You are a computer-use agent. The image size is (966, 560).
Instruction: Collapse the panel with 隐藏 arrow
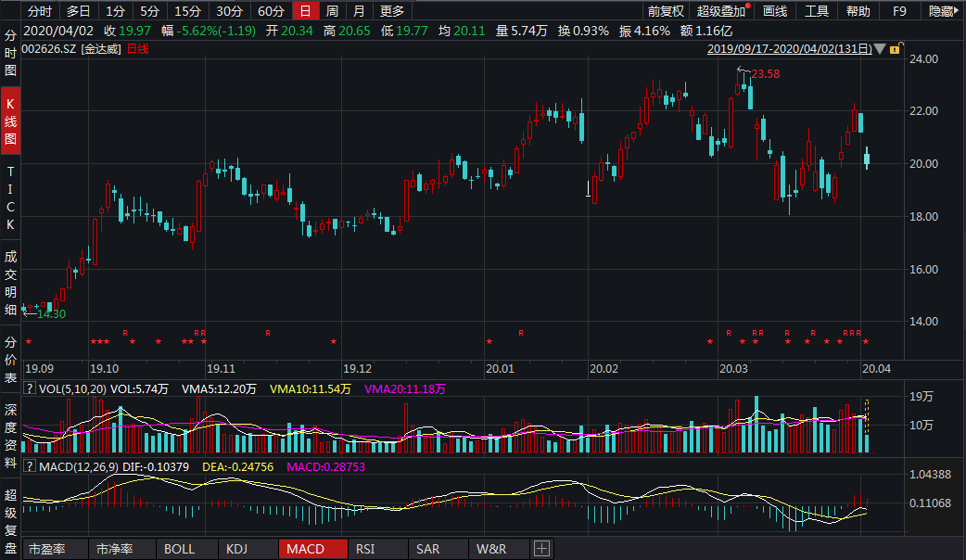pyautogui.click(x=943, y=11)
